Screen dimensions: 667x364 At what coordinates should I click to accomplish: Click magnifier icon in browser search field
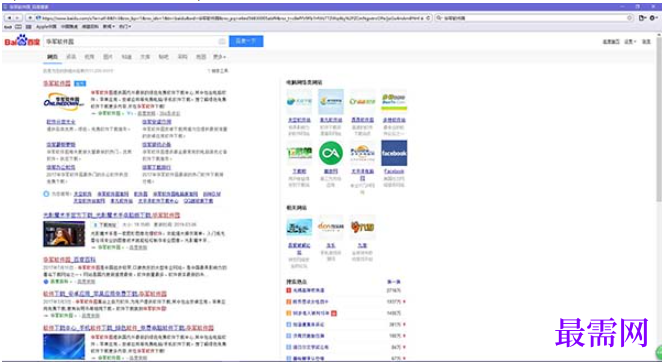439,18
